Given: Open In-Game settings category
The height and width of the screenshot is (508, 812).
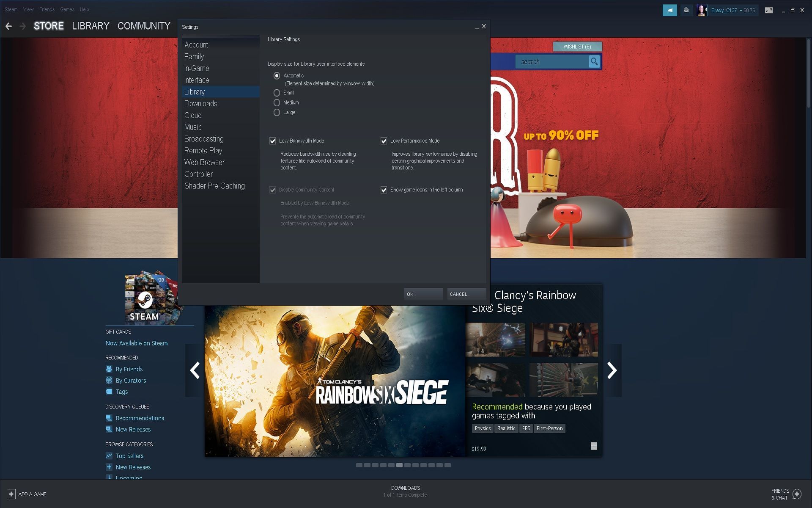Looking at the screenshot, I should 220,69.
